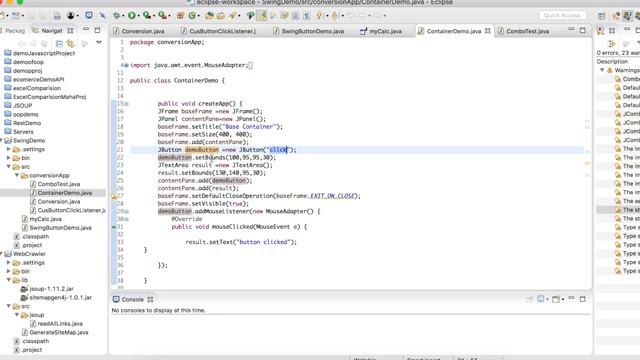Close the Navigator view tab
The height and width of the screenshot is (360, 640).
70,31
